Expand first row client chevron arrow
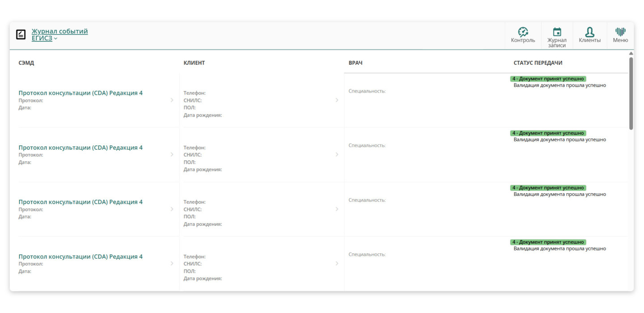The height and width of the screenshot is (313, 644). coord(337,100)
